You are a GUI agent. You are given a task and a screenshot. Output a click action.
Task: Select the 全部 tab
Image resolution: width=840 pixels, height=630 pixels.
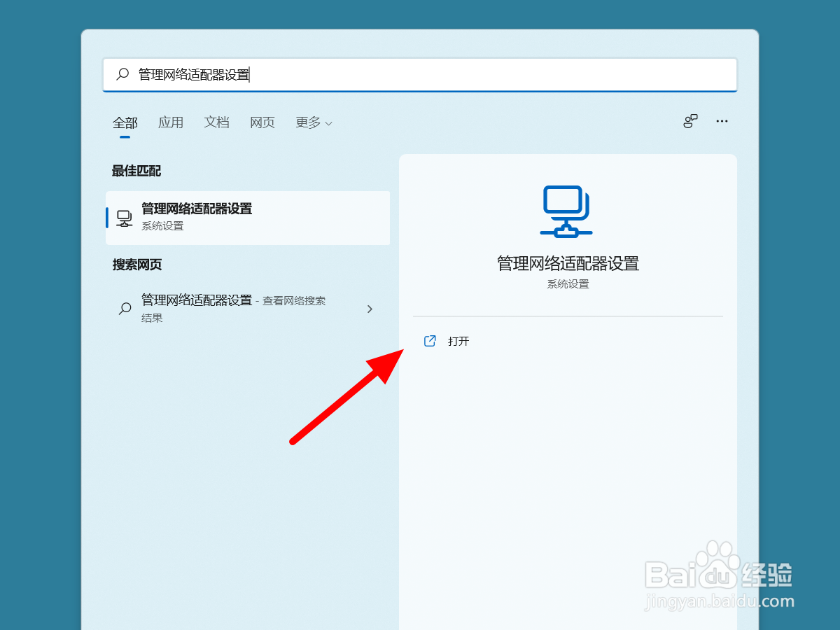tap(125, 122)
